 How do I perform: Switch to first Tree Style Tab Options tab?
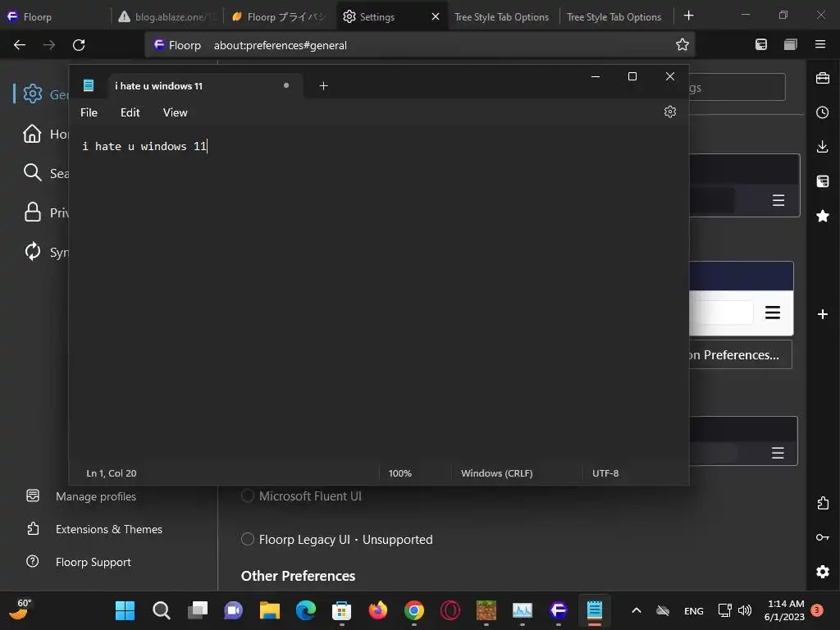tap(501, 16)
